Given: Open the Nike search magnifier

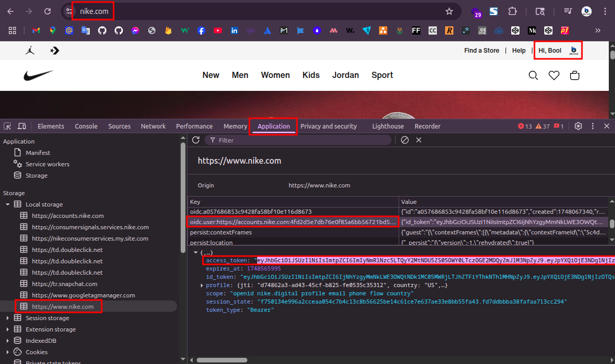Looking at the screenshot, I should coord(533,75).
